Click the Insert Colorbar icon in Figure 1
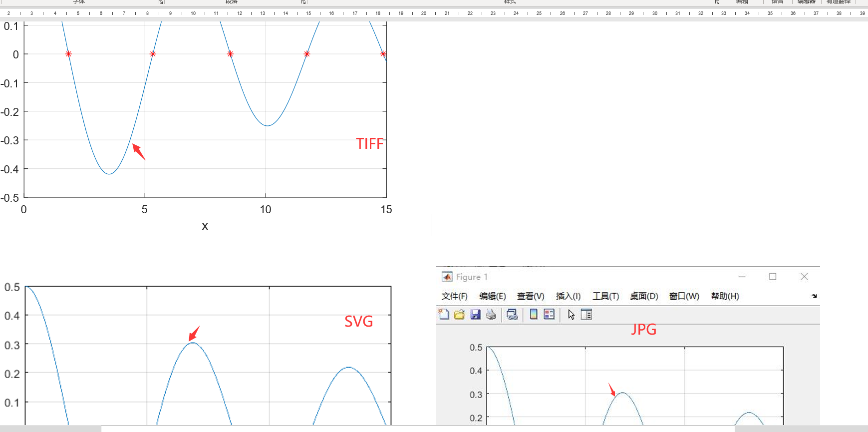 click(x=534, y=314)
